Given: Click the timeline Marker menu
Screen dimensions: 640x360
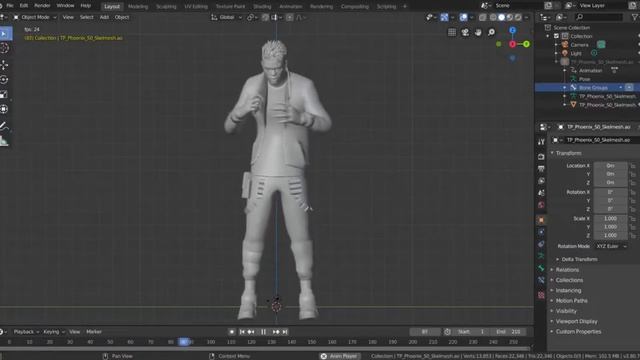Looking at the screenshot, I should click(94, 332).
